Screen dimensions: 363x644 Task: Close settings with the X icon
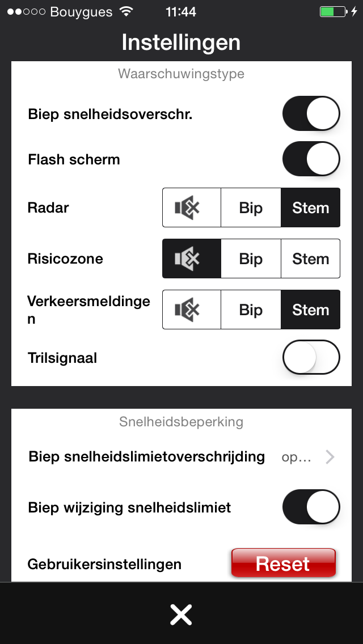[x=181, y=615]
